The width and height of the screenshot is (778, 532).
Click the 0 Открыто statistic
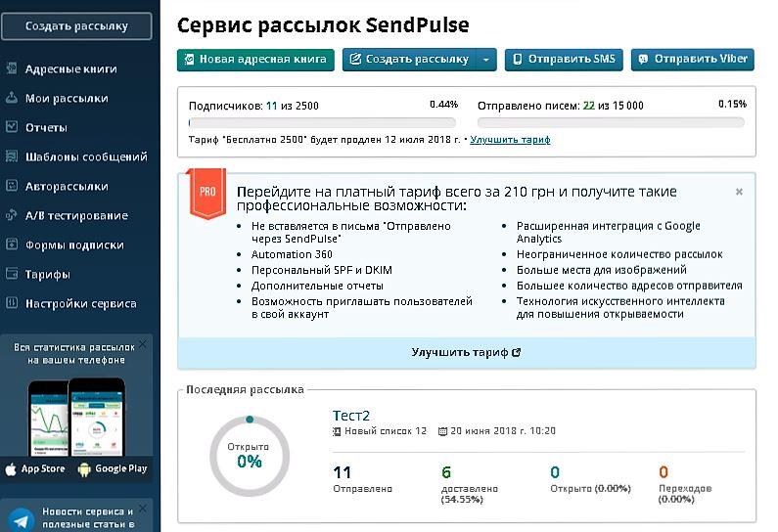pos(590,479)
